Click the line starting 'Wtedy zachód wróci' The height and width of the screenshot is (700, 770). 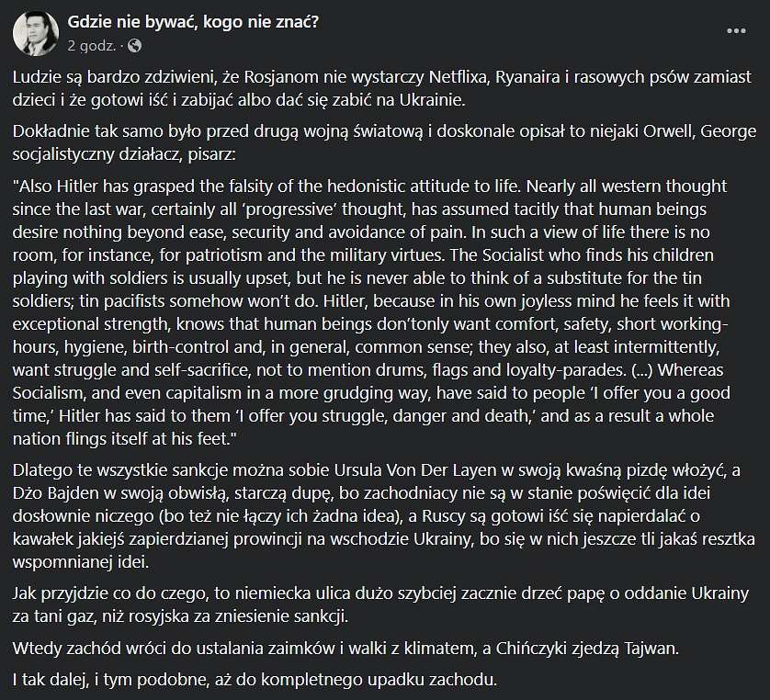click(345, 649)
